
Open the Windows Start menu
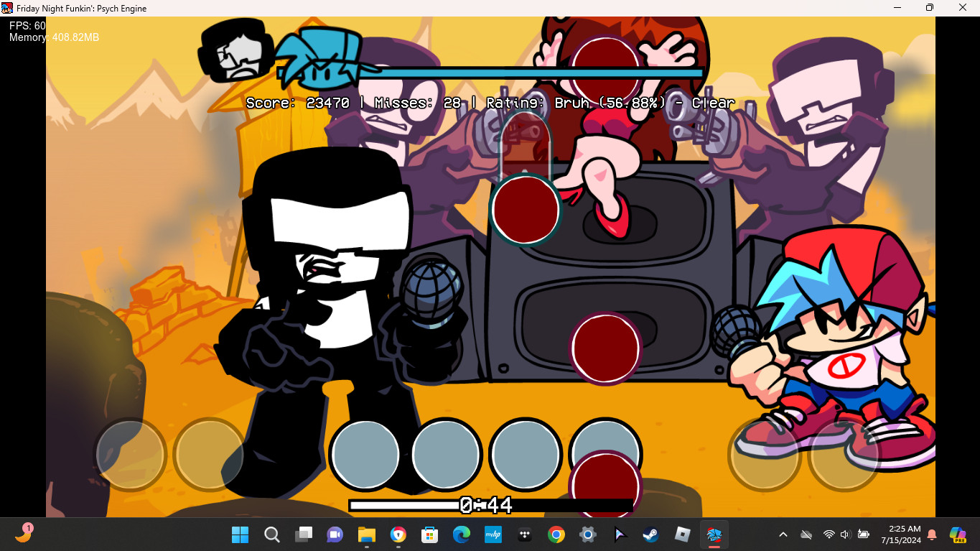coord(240,534)
